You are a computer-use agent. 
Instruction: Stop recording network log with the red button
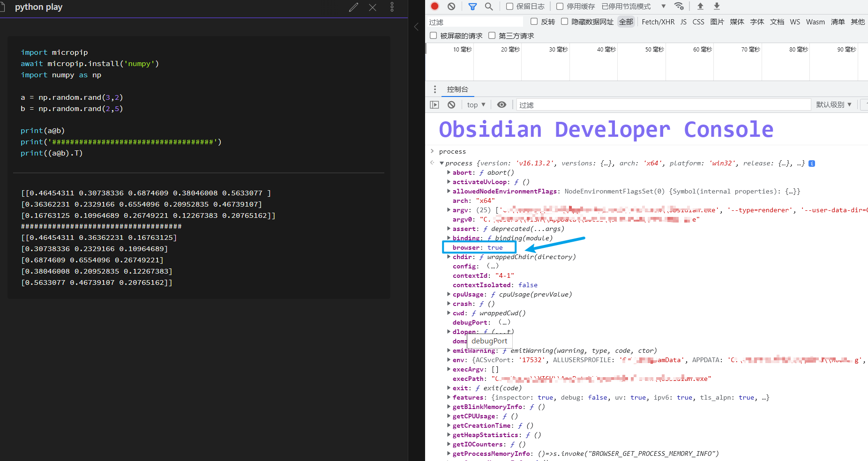(x=435, y=6)
